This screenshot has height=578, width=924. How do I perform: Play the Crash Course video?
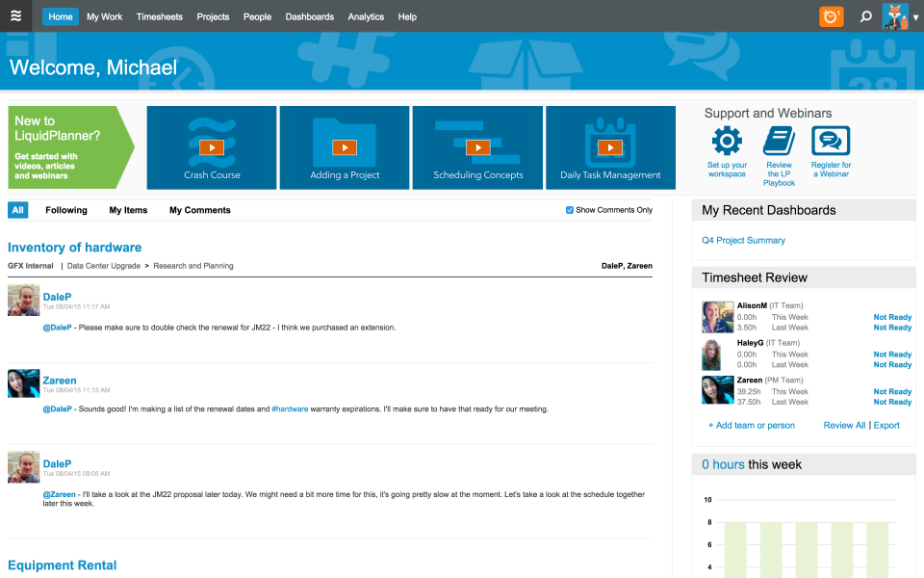(212, 147)
